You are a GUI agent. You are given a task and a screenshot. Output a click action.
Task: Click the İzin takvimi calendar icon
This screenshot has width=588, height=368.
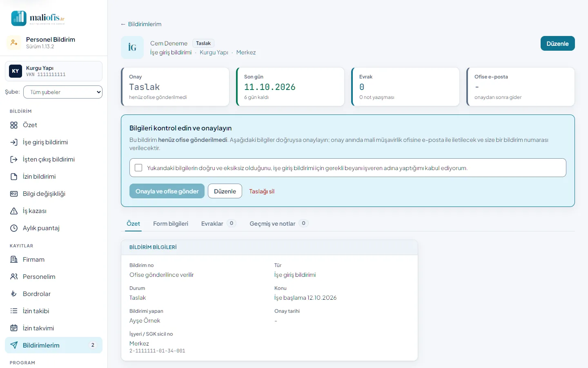(x=14, y=328)
